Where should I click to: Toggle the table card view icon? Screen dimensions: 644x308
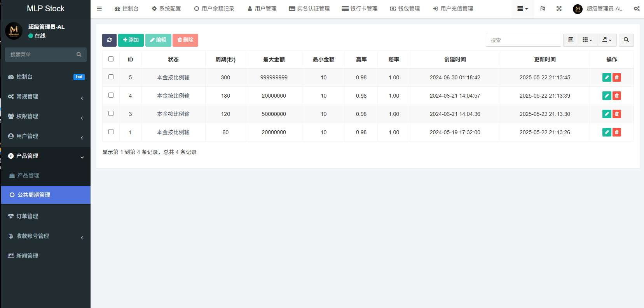[571, 40]
